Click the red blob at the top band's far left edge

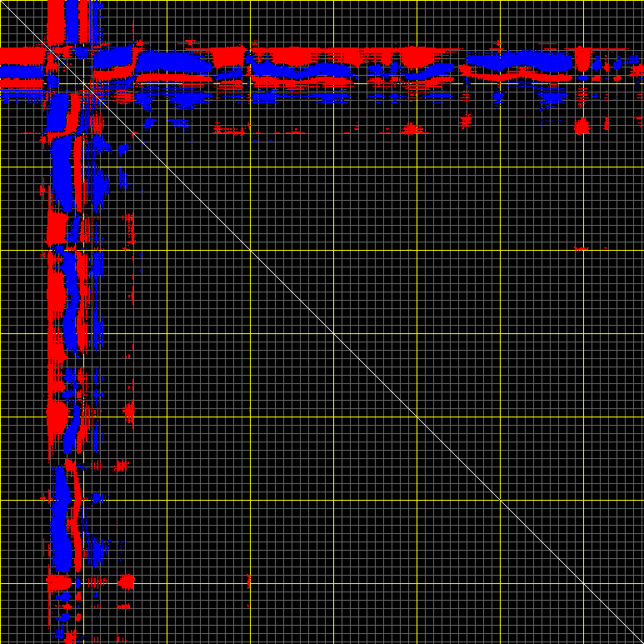point(17,57)
